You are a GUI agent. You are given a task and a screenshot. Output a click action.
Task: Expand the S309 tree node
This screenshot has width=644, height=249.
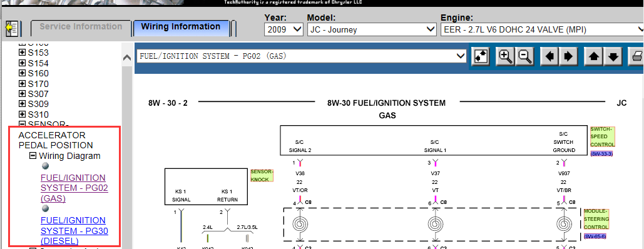tap(23, 104)
